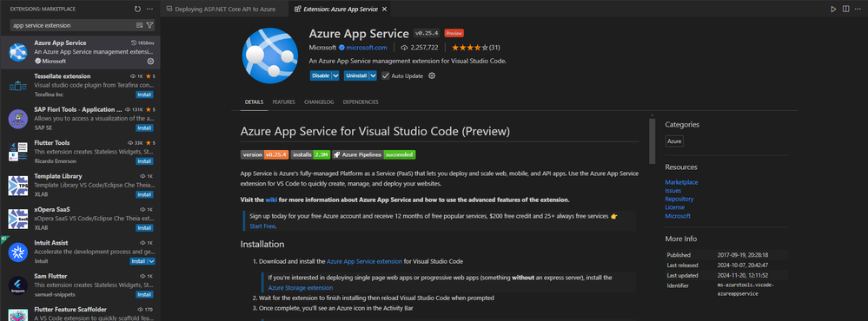This screenshot has height=321, width=868.
Task: Open the microsoft.com publisher link
Action: [367, 48]
